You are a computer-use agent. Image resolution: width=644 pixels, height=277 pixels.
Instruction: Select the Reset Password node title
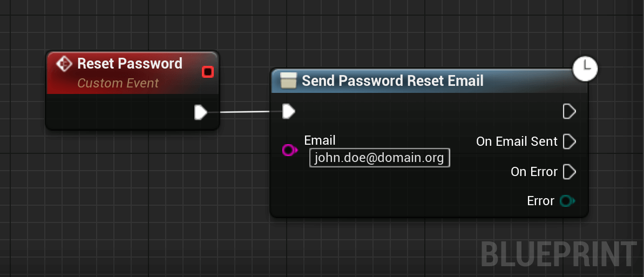(x=130, y=63)
